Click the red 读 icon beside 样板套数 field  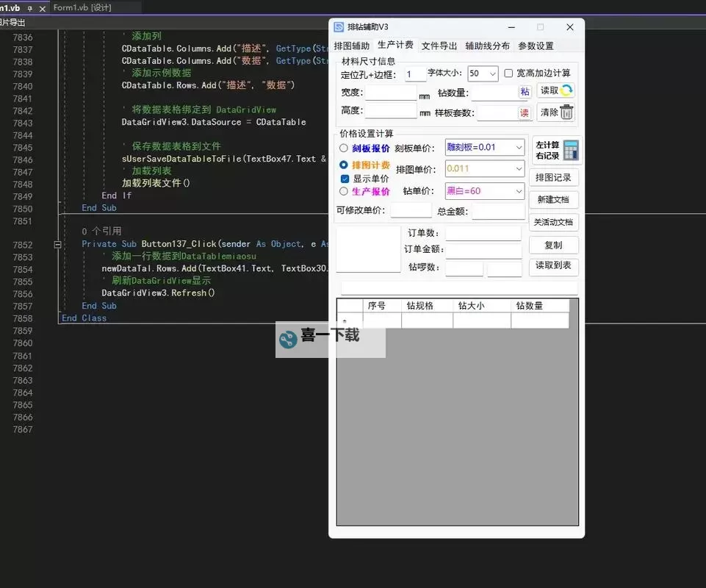pos(525,114)
